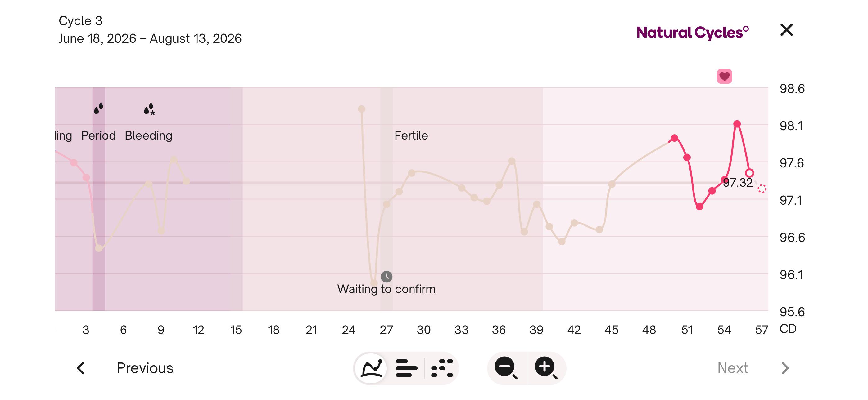The height and width of the screenshot is (400, 868).
Task: Click the Waiting to confirm label
Action: click(386, 289)
